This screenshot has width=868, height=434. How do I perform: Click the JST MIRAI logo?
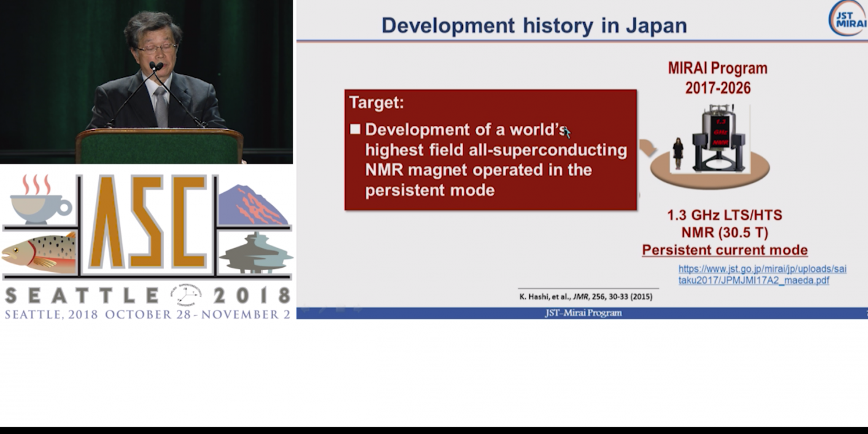pos(847,18)
